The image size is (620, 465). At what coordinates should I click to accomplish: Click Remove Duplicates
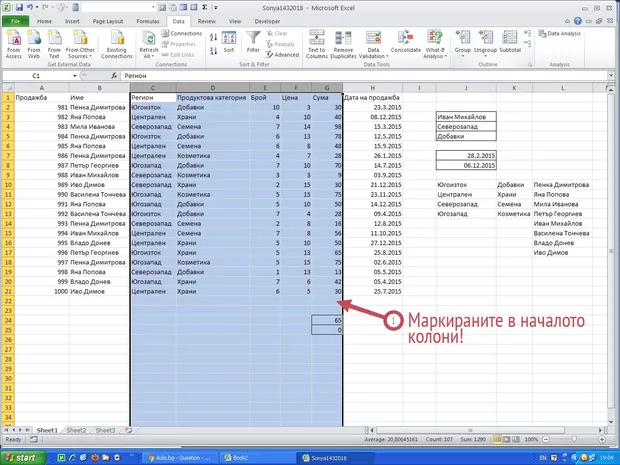pos(344,43)
